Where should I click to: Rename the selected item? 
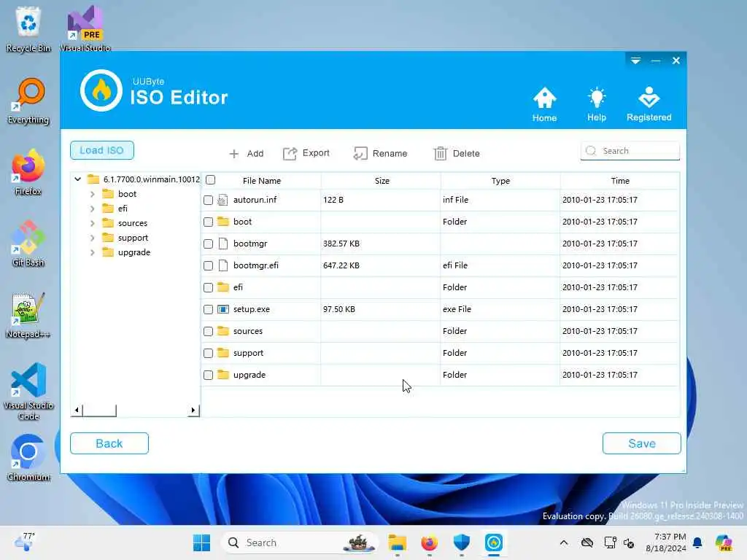click(x=380, y=153)
